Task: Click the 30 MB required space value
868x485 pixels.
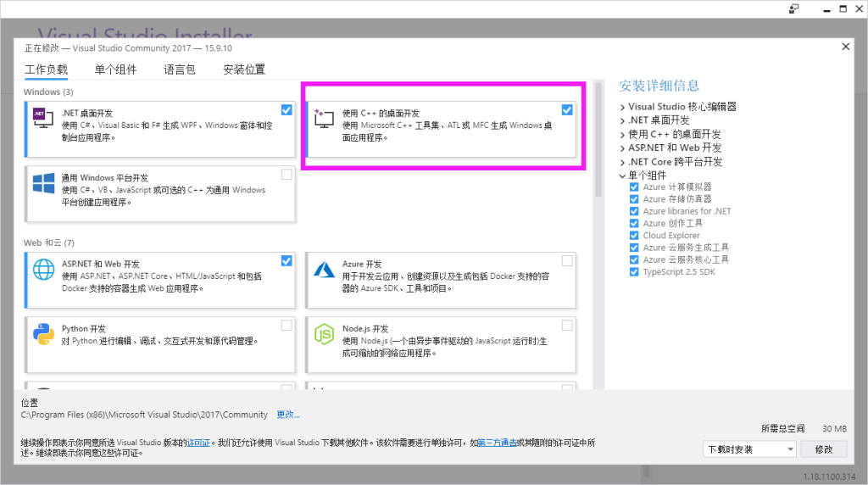Action: 834,428
